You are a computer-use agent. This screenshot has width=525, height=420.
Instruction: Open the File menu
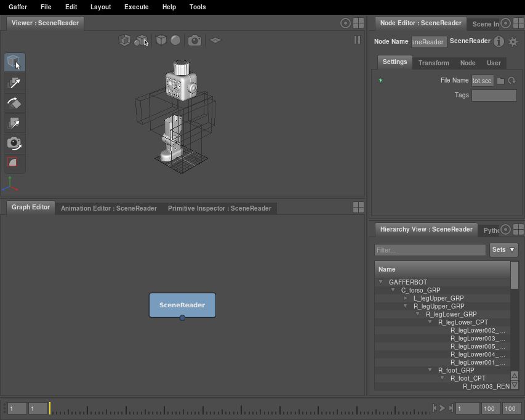[46, 7]
